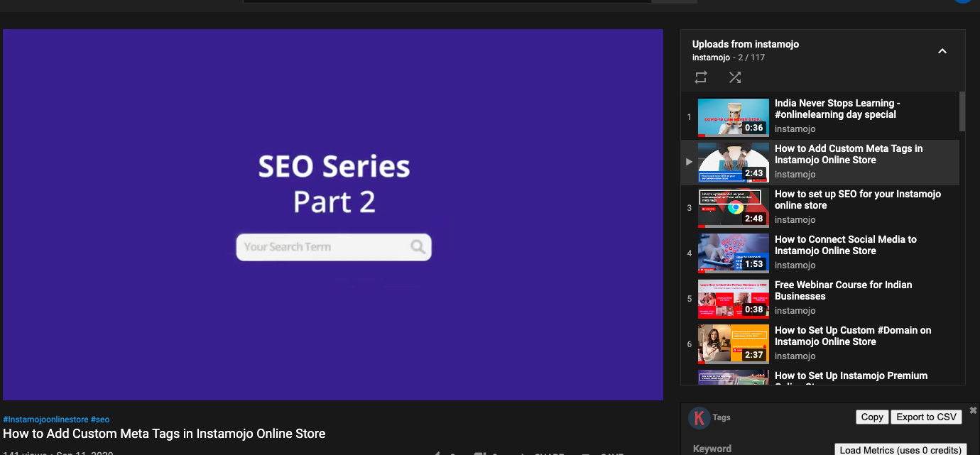The image size is (980, 455).
Task: Click Load Metrics button
Action: 899,449
